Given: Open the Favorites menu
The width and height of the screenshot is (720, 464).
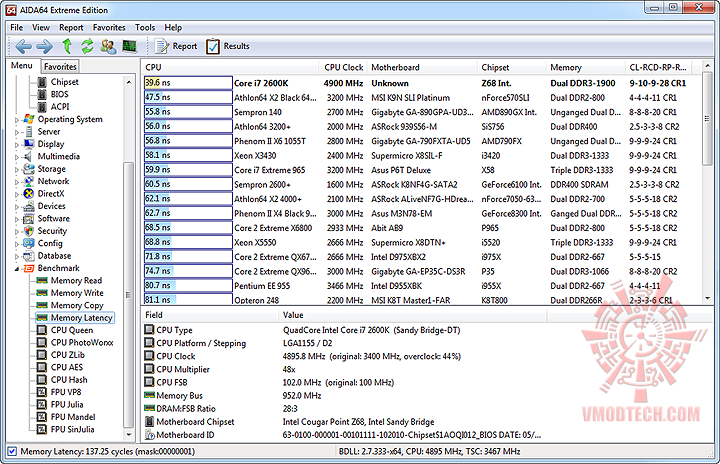Looking at the screenshot, I should click(x=109, y=28).
